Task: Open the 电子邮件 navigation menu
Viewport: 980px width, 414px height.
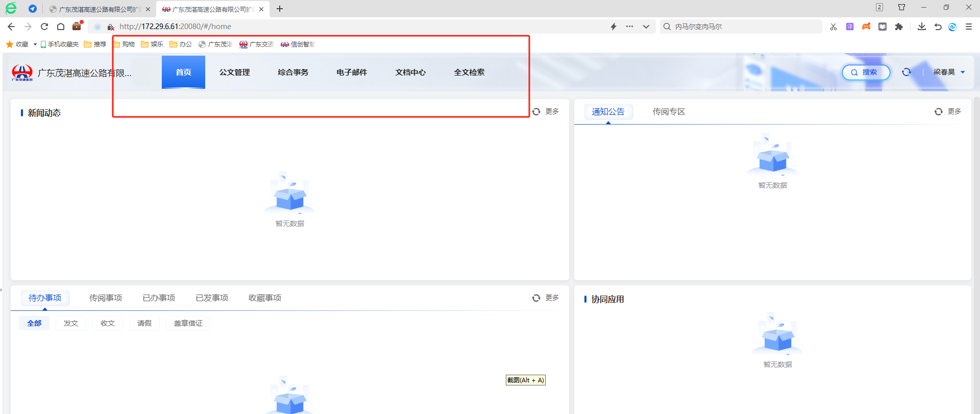Action: click(352, 72)
